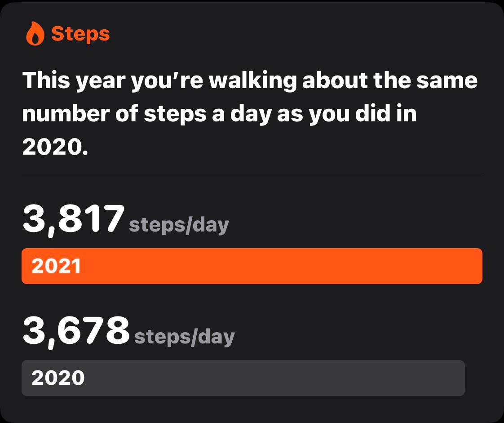Click the thin divider line below summary
This screenshot has height=423, width=504.
(252, 176)
